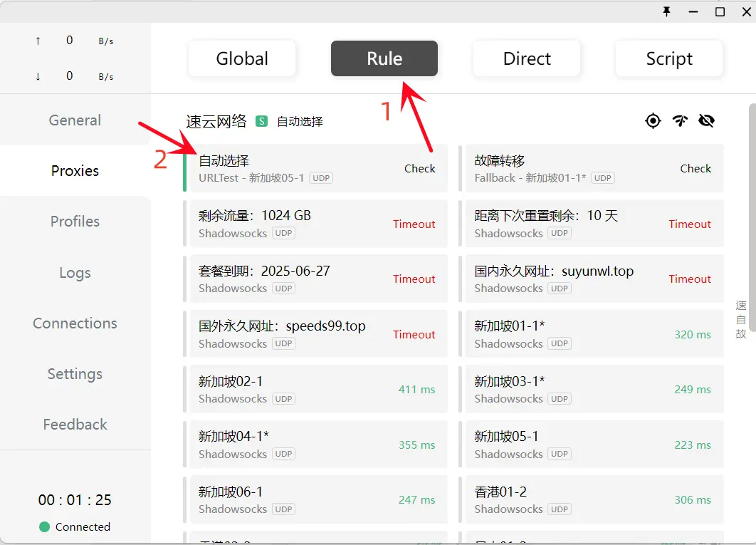Retest the 355 ms latency value
756x545 pixels.
(416, 445)
